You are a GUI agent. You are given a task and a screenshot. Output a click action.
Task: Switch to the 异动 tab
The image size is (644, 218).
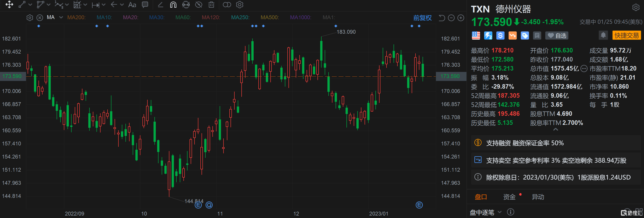538,197
